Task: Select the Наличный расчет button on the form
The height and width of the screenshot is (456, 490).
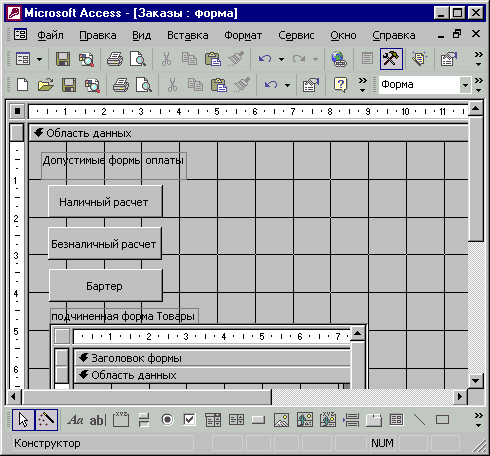Action: (105, 201)
